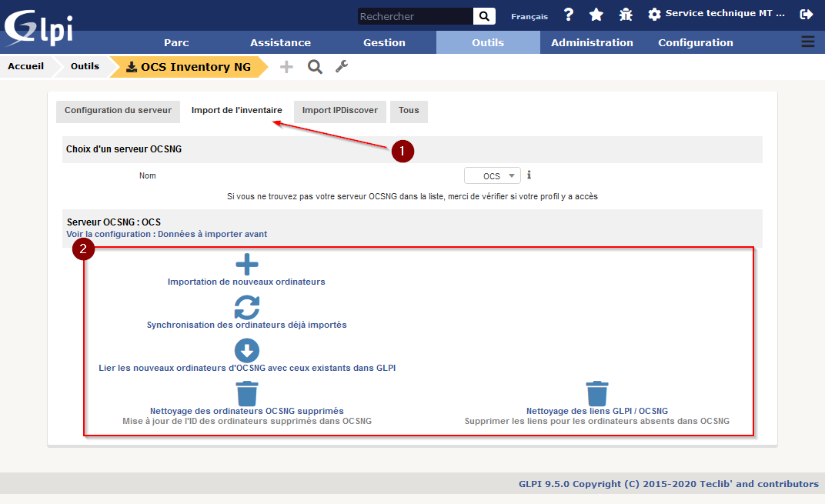Viewport: 825px width, 504px height.
Task: Click the wrench configuration icon in breadcrumb
Action: point(342,67)
